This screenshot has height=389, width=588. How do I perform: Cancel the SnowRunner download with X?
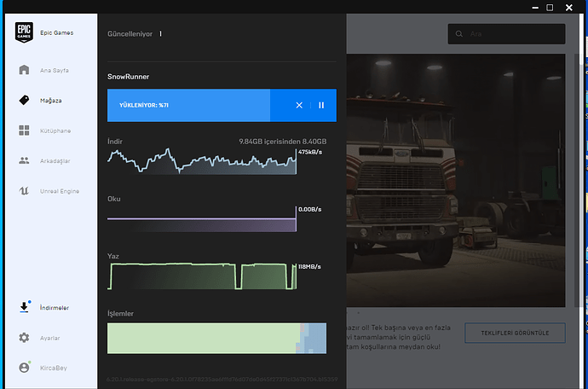pyautogui.click(x=299, y=105)
